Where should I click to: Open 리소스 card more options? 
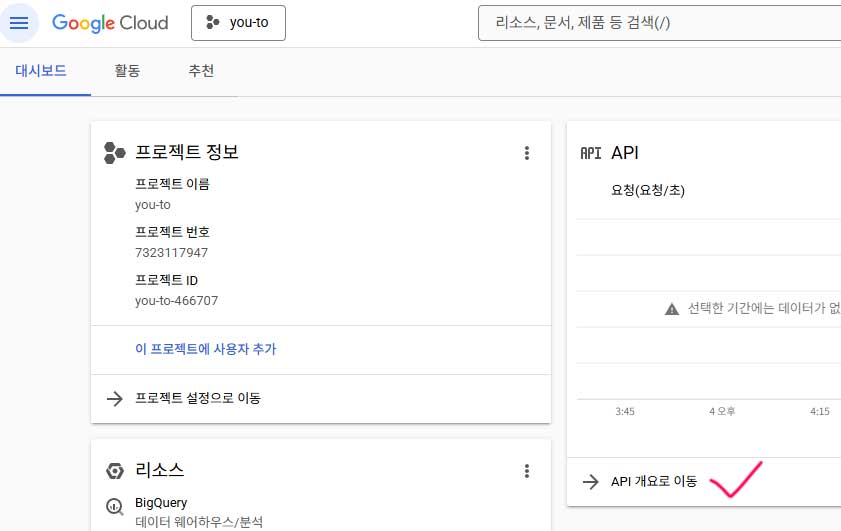point(527,471)
